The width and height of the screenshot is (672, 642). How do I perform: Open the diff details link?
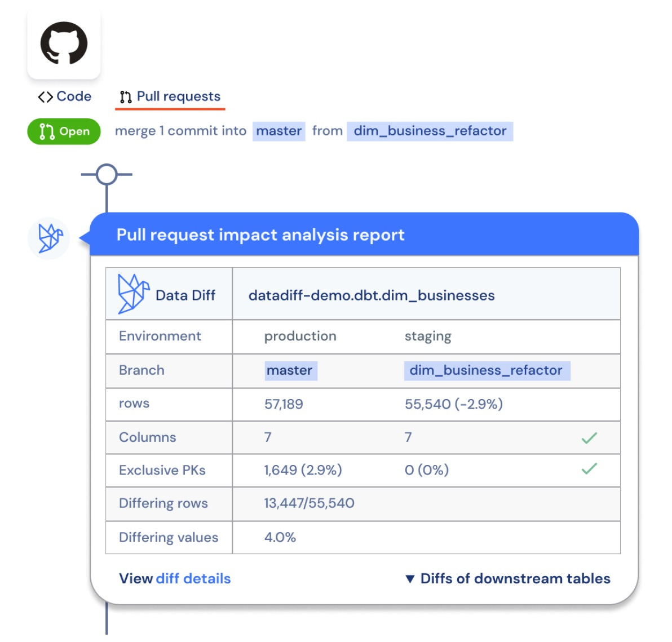click(194, 578)
